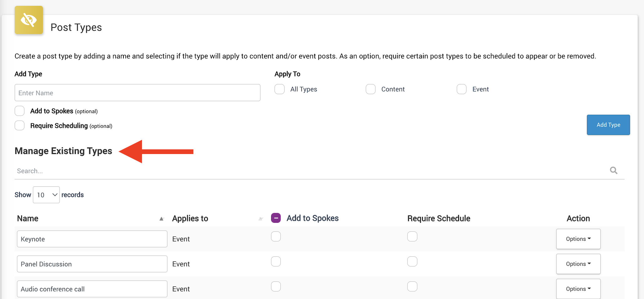Check Require Schedule for Panel Discussion
Screen dimensions: 644x299
pyautogui.click(x=412, y=261)
